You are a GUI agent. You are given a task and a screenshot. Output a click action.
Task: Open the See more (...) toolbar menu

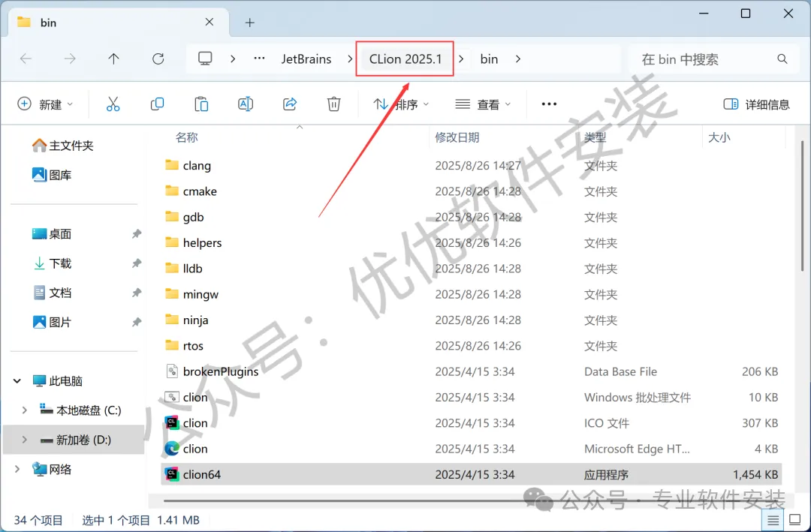tap(549, 104)
